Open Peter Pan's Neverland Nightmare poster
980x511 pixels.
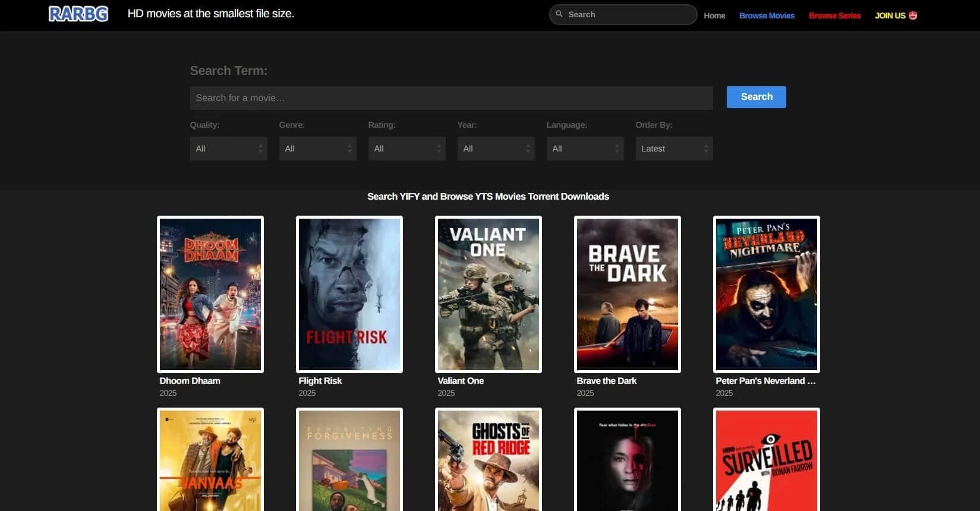(767, 294)
